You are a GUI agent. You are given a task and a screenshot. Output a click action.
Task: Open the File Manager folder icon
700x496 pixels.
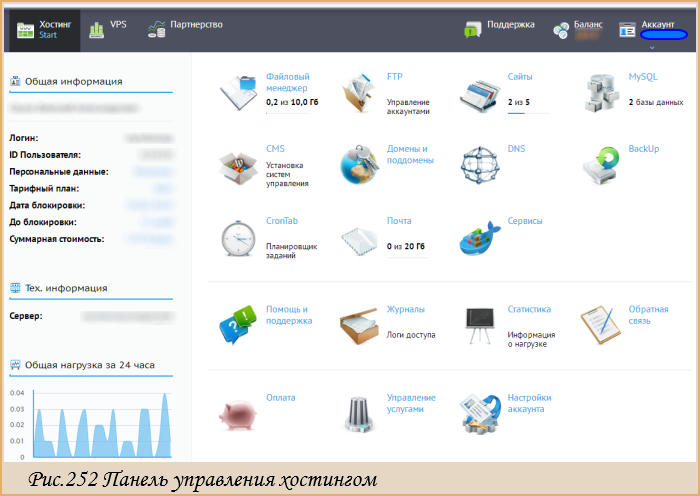click(238, 93)
